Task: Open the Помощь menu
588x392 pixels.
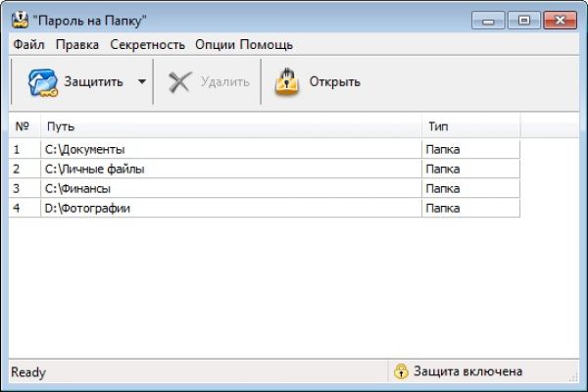Action: pos(267,45)
